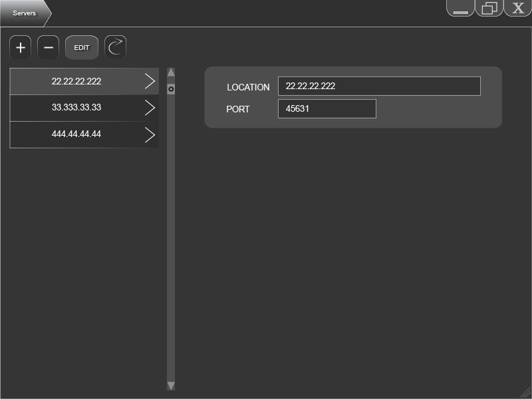The height and width of the screenshot is (399, 532).
Task: Expand the chevron beside 22.22.22.222
Action: click(x=150, y=81)
